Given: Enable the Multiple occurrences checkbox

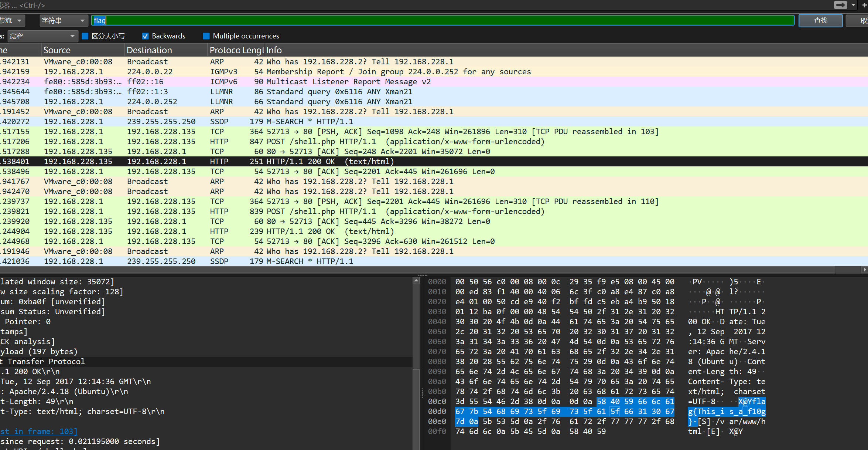Looking at the screenshot, I should pos(206,36).
